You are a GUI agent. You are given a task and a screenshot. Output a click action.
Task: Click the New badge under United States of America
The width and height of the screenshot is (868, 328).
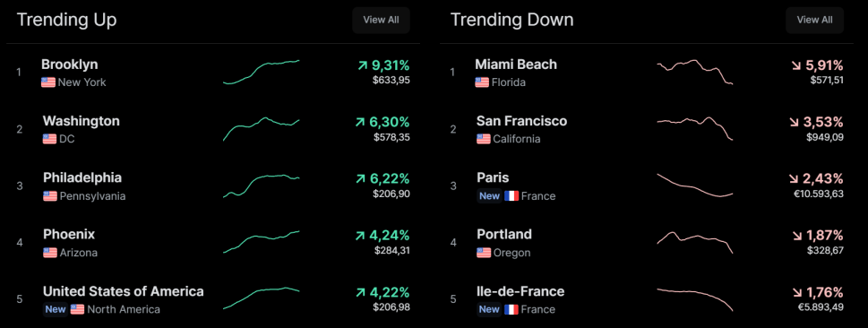click(56, 309)
